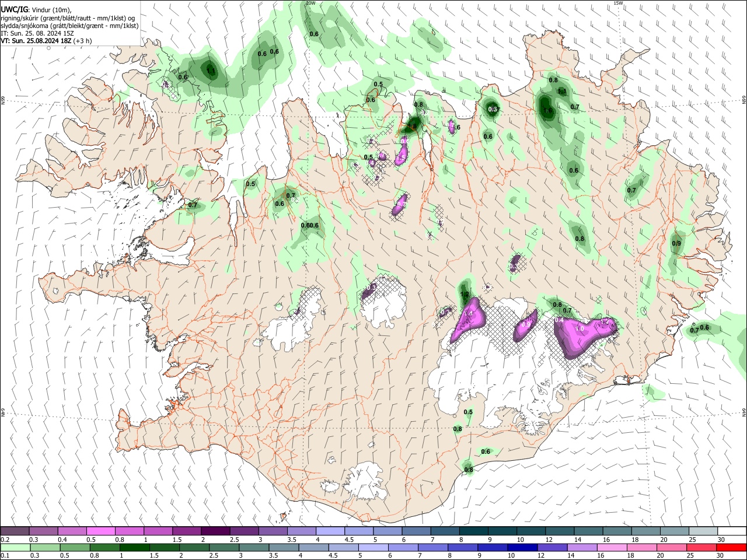
Task: Select the light periwinkle 4 swatch on upper scale
Action: click(330, 531)
